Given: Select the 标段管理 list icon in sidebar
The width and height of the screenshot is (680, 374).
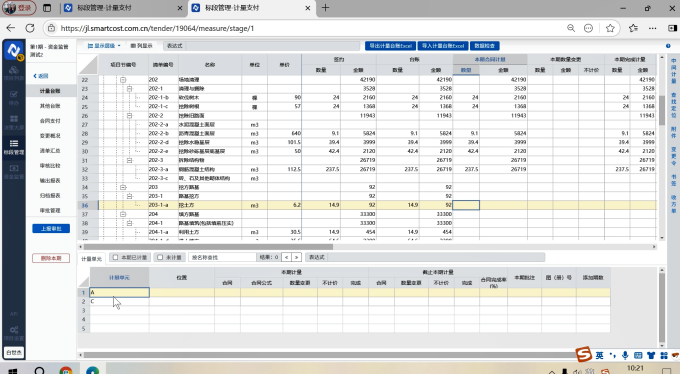Looking at the screenshot, I should [x=14, y=147].
